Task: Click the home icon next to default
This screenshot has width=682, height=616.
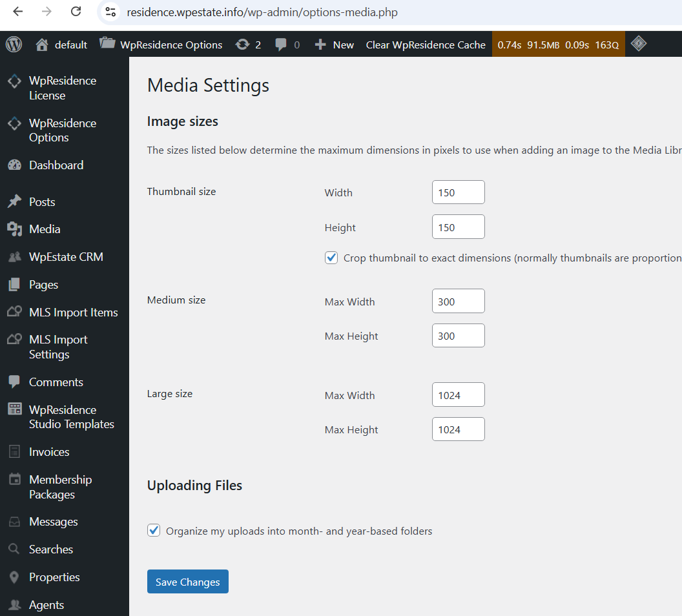Action: tap(42, 45)
